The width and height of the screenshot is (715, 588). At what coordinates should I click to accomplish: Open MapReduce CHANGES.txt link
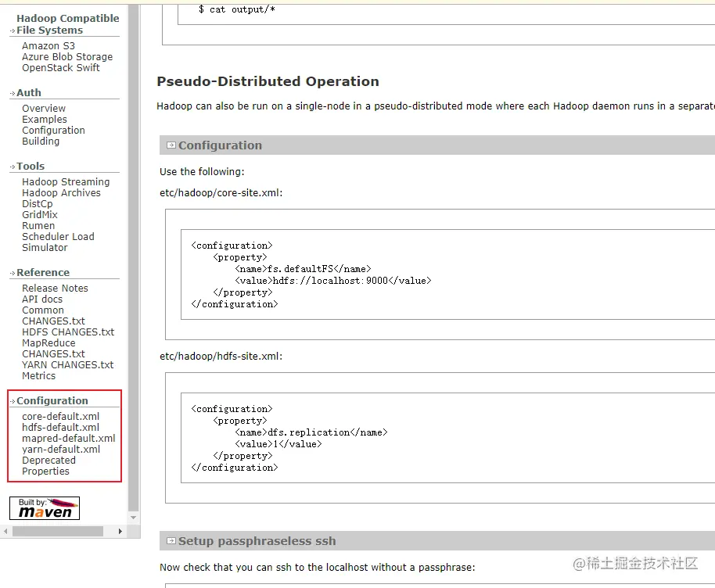point(53,348)
